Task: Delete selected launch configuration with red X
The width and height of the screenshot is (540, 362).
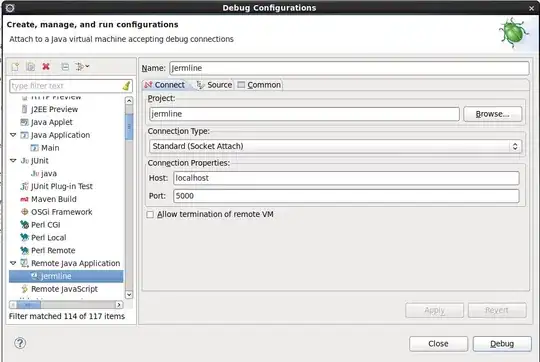Action: [x=46, y=66]
